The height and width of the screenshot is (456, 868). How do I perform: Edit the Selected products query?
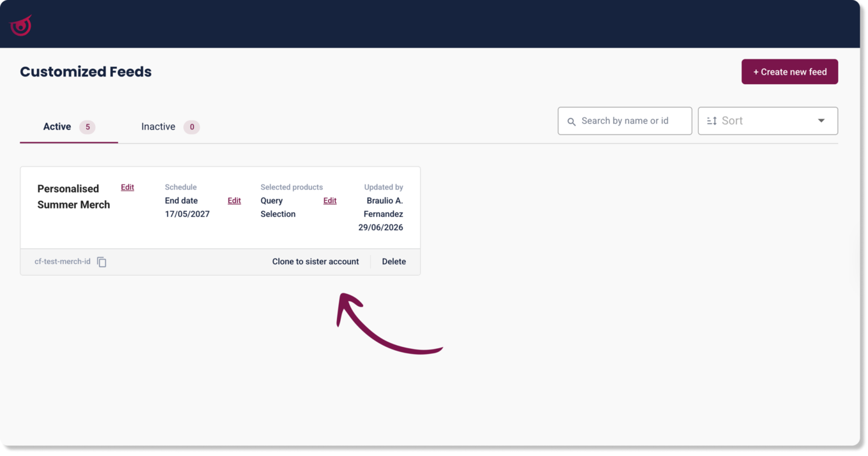click(x=330, y=201)
